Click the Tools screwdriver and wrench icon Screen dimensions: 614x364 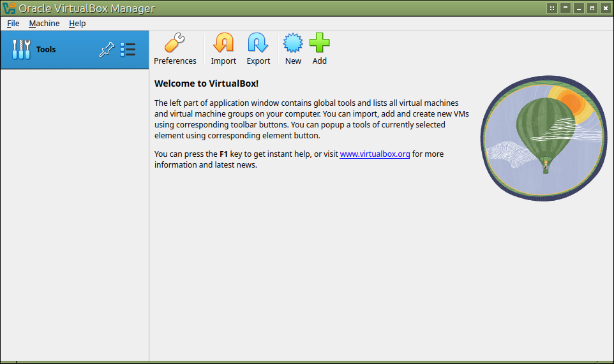coord(21,50)
